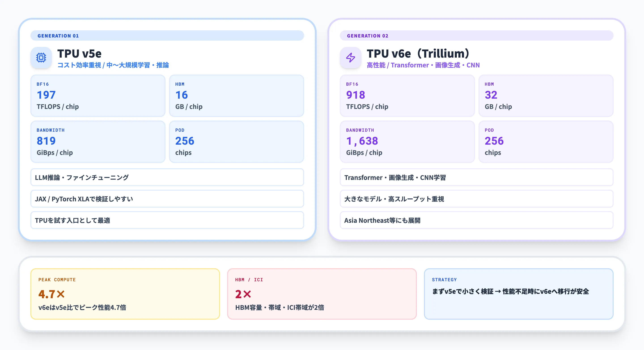
Task: Click the Asia Northeast等にも展開 item
Action: pyautogui.click(x=476, y=221)
